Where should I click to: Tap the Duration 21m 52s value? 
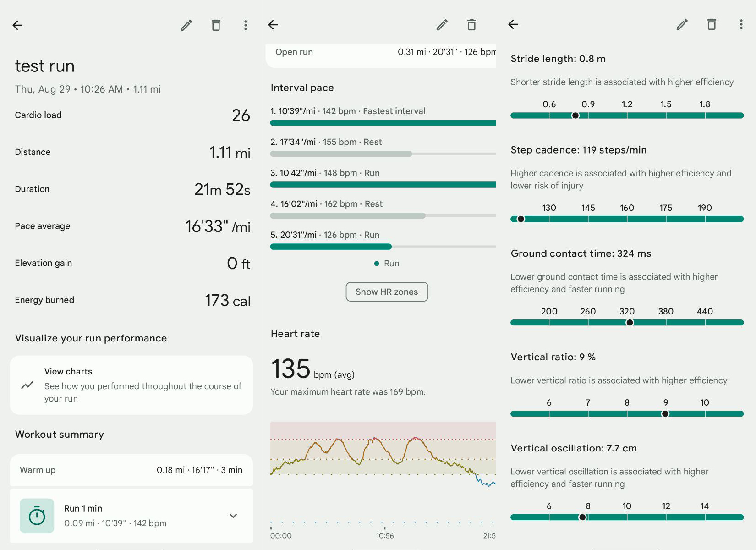click(x=222, y=189)
